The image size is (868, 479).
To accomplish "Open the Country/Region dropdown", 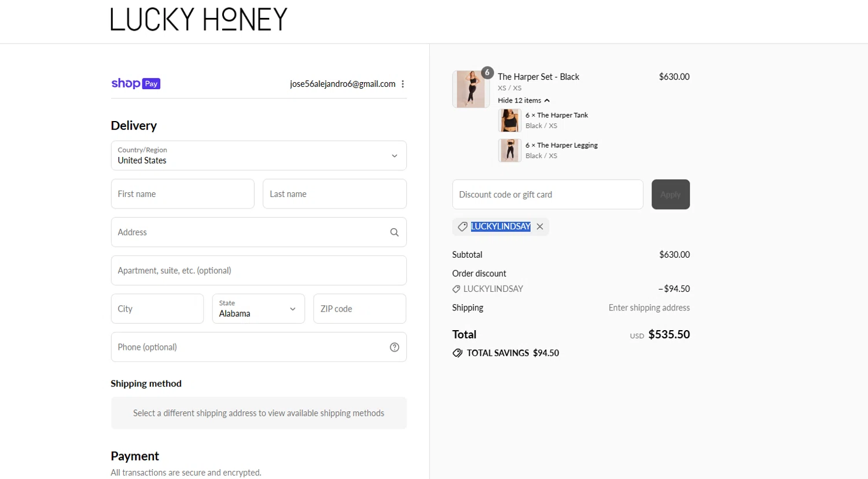I will (259, 155).
